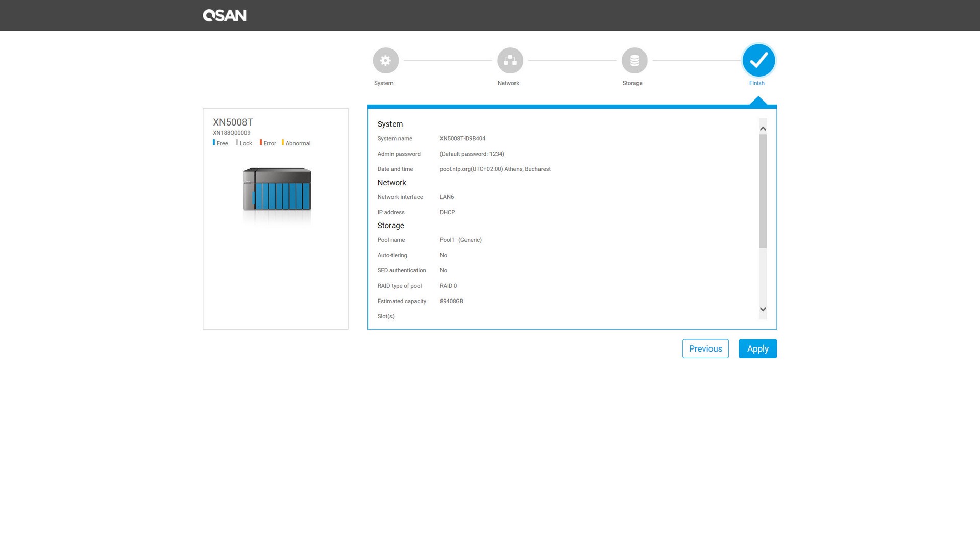
Task: Click the Storage step label
Action: click(x=632, y=83)
